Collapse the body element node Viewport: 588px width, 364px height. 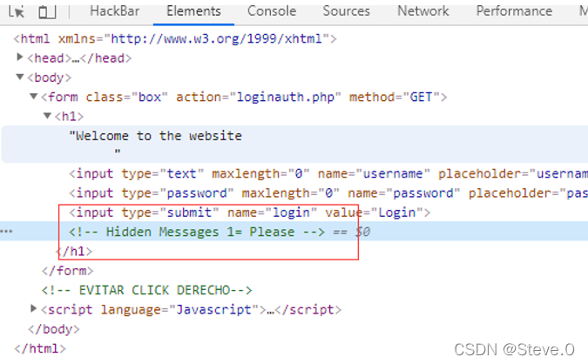tap(20, 77)
